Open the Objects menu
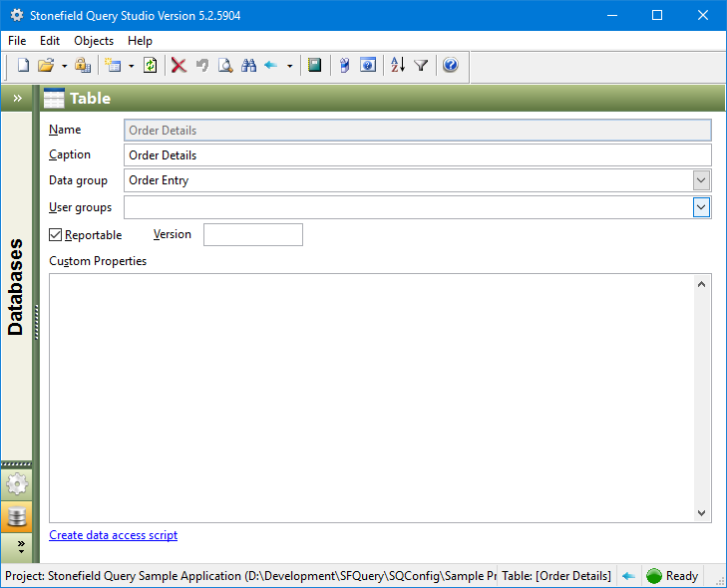Viewport: 727px width, 588px height. click(x=94, y=41)
